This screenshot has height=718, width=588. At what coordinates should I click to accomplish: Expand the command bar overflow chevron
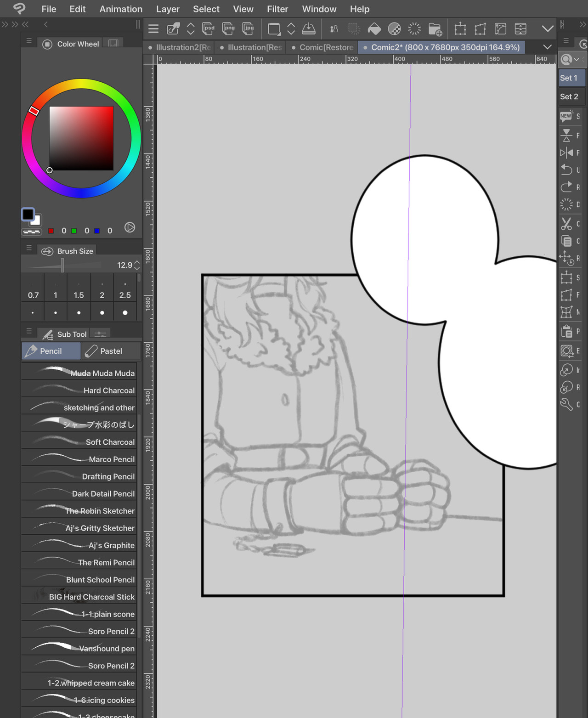click(548, 29)
